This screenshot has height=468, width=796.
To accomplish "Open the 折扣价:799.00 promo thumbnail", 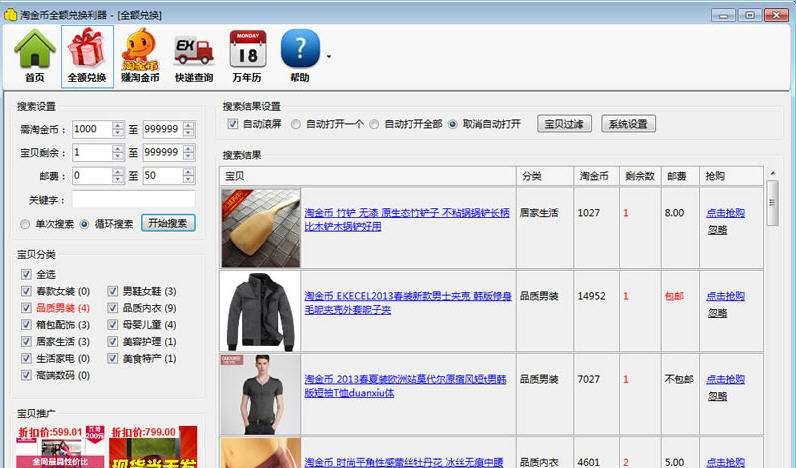I will 153,447.
